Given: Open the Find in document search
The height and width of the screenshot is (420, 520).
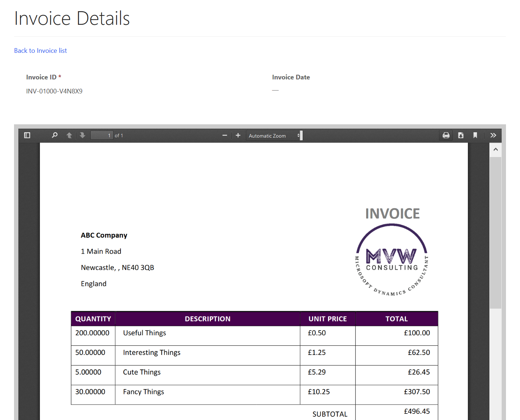Looking at the screenshot, I should [x=54, y=135].
